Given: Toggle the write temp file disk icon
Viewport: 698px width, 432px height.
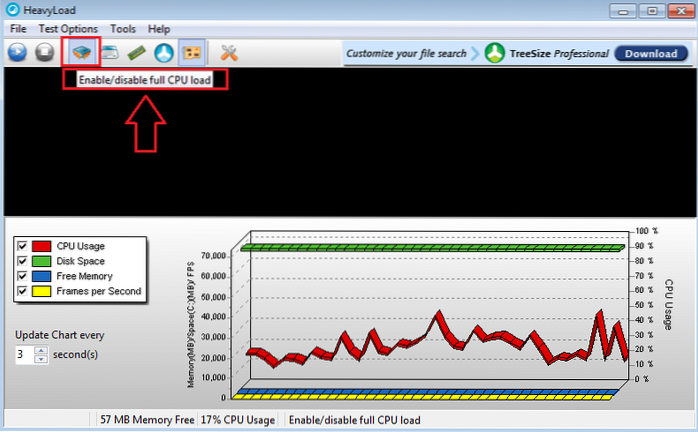Looking at the screenshot, I should coord(109,53).
